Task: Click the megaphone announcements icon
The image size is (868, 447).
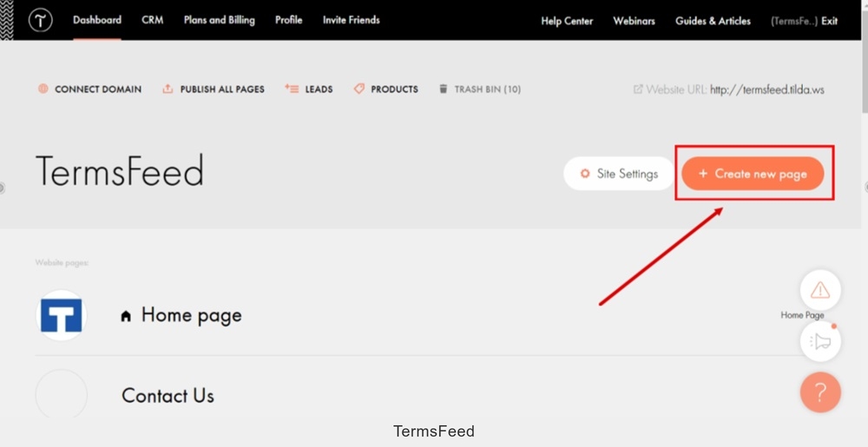Action: point(820,341)
